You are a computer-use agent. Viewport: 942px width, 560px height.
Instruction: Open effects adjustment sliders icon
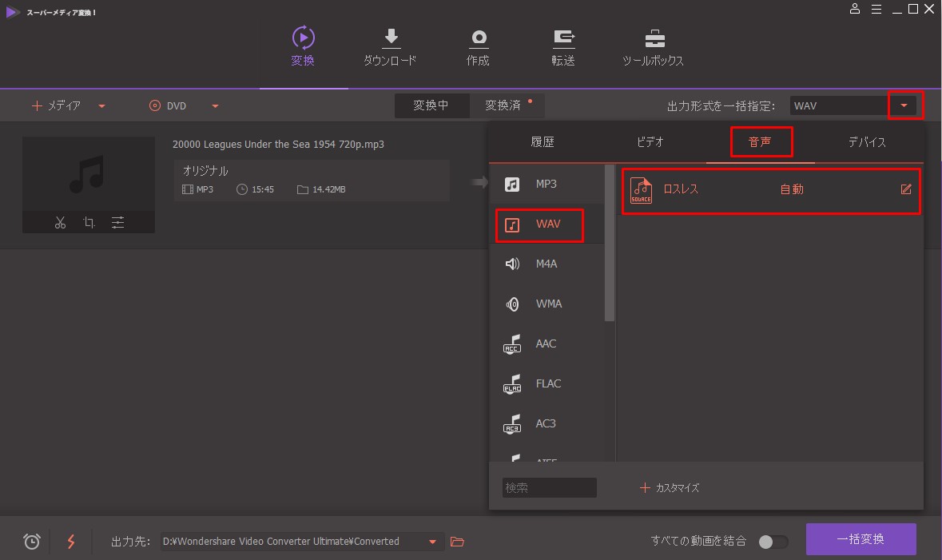click(117, 223)
